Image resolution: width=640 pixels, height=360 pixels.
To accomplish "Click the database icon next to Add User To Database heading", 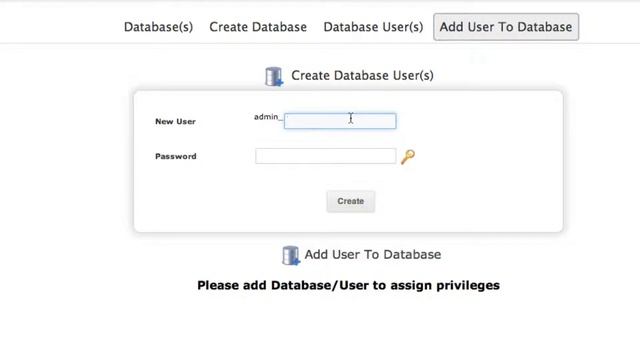I will [291, 256].
